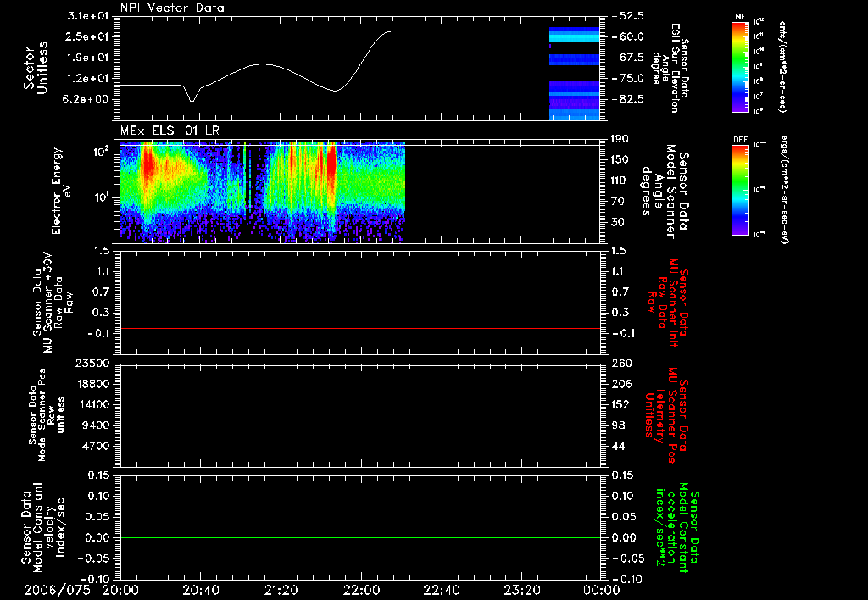Click the '1.9e+01' Sector axis tick

(87, 58)
